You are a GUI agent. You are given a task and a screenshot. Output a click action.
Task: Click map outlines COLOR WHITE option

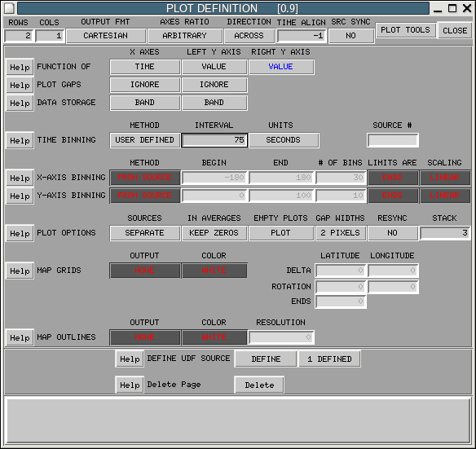point(214,337)
